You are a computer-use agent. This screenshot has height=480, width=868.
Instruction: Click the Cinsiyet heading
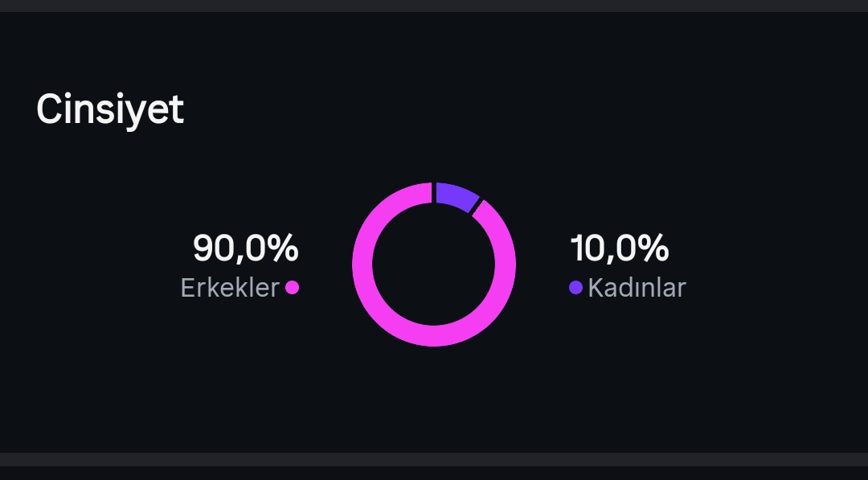pyautogui.click(x=109, y=110)
